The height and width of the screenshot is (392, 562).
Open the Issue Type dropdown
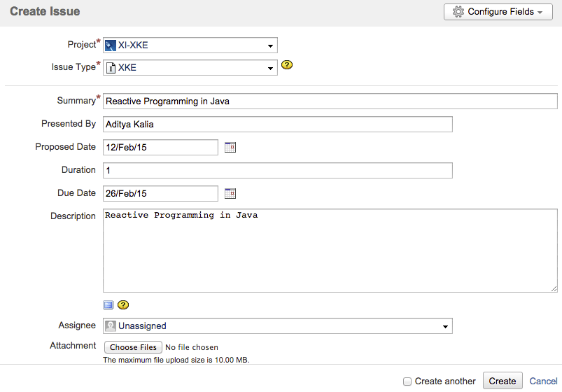pyautogui.click(x=190, y=68)
